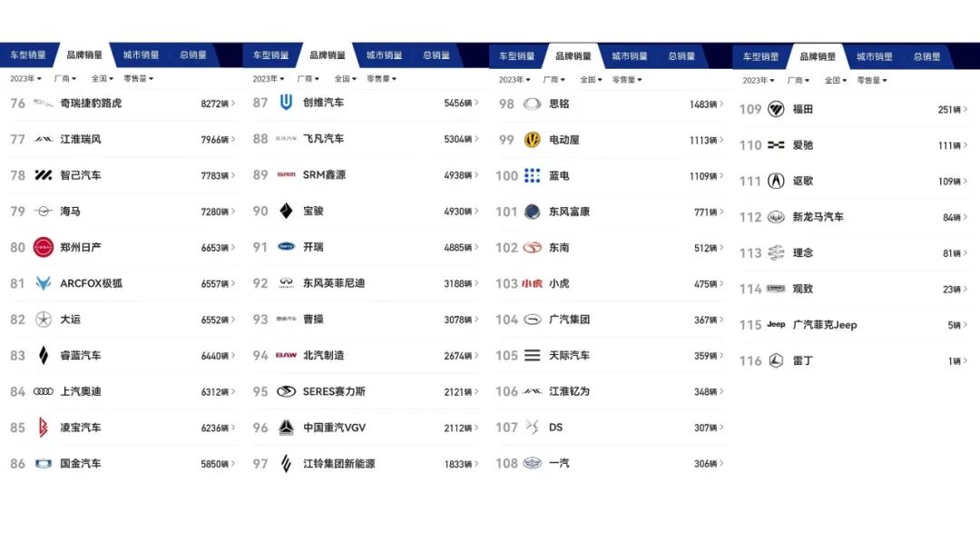
Task: Click the 东风英菲尼迪 Infiniti logo
Action: 286,283
